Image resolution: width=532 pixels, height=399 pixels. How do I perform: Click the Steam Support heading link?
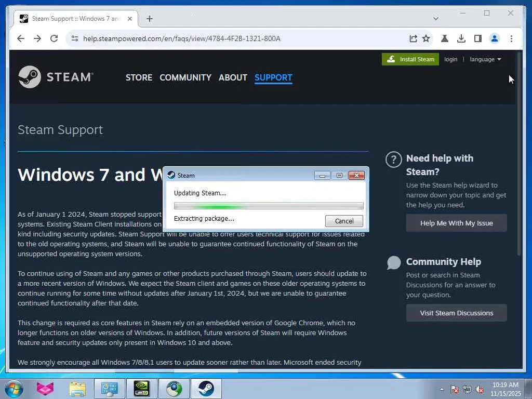(x=60, y=129)
